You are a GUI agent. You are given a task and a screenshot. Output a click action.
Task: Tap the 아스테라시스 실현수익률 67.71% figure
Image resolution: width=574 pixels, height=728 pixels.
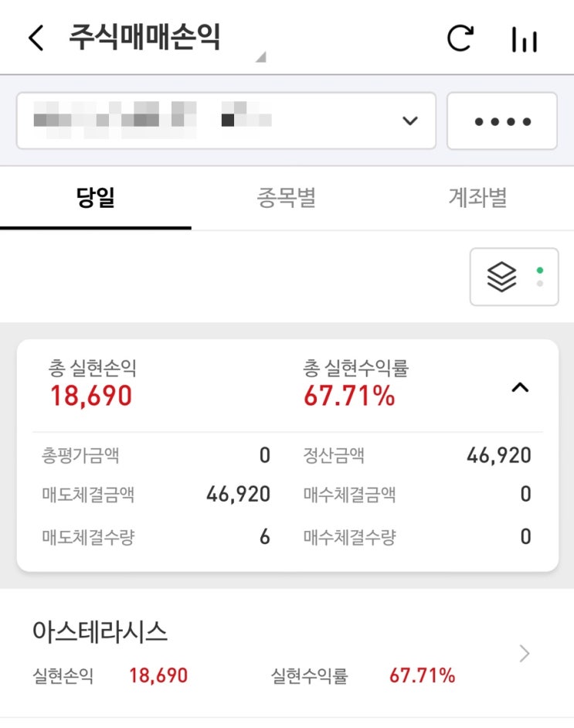point(423,675)
